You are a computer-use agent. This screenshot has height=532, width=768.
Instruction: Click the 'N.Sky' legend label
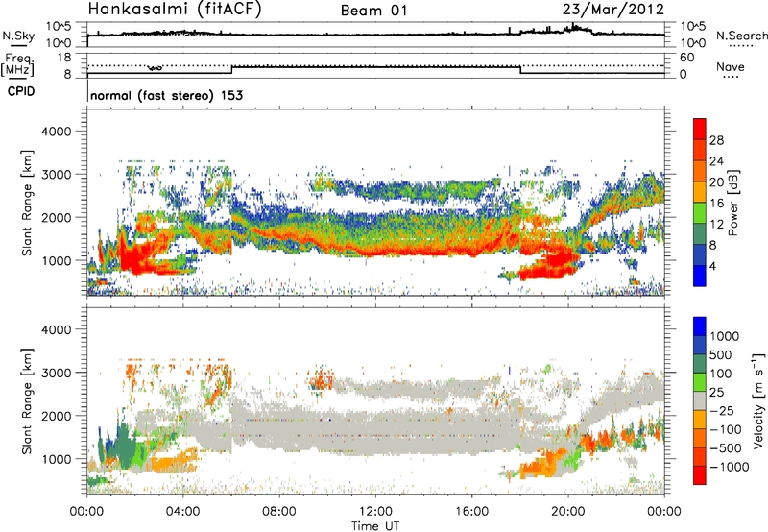pyautogui.click(x=18, y=36)
